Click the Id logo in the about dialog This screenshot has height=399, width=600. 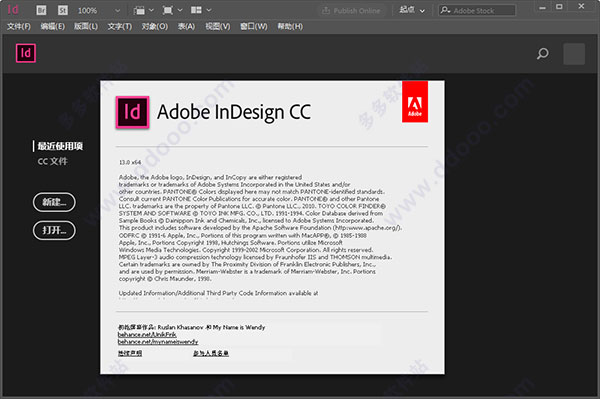pyautogui.click(x=132, y=112)
